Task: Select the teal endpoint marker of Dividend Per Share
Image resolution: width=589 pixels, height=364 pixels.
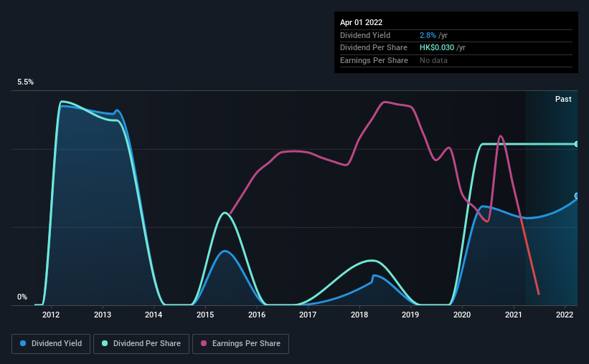Action: tap(577, 144)
